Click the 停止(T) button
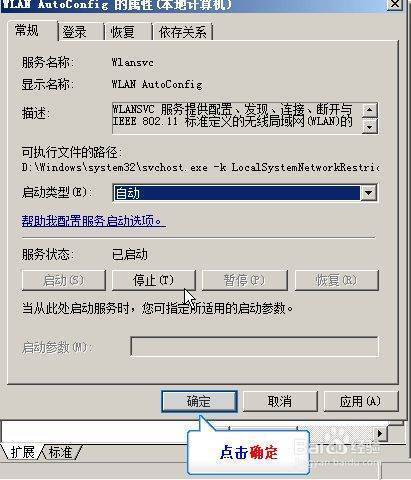411x480 pixels. 154,280
